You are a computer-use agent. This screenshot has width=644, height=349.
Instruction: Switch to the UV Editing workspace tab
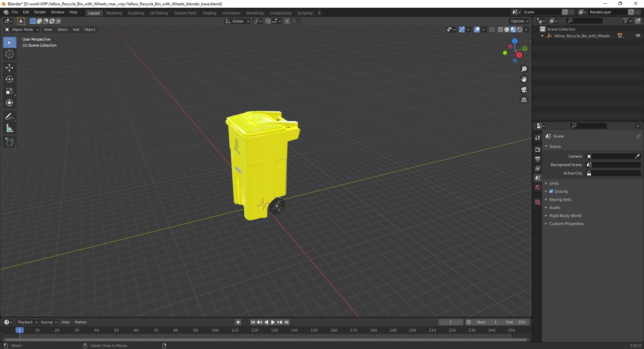click(159, 13)
